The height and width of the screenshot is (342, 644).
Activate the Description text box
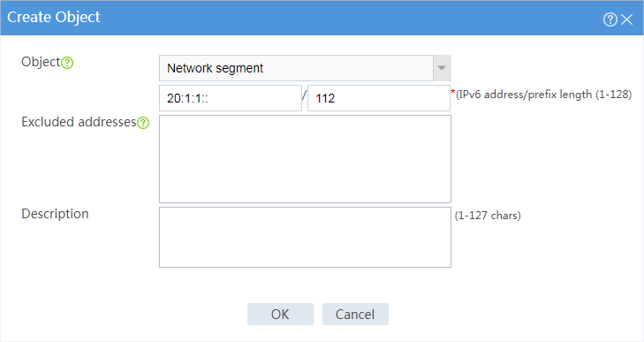pyautogui.click(x=305, y=237)
